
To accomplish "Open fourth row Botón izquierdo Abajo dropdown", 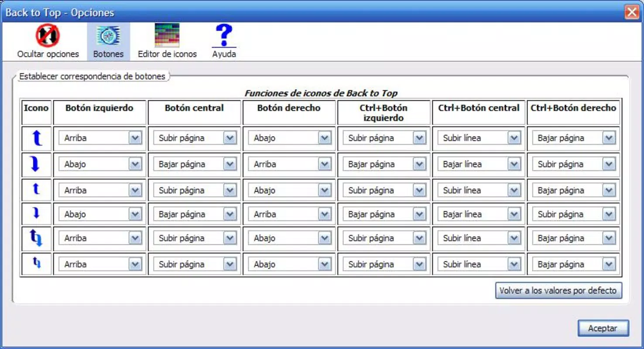I will (x=100, y=214).
